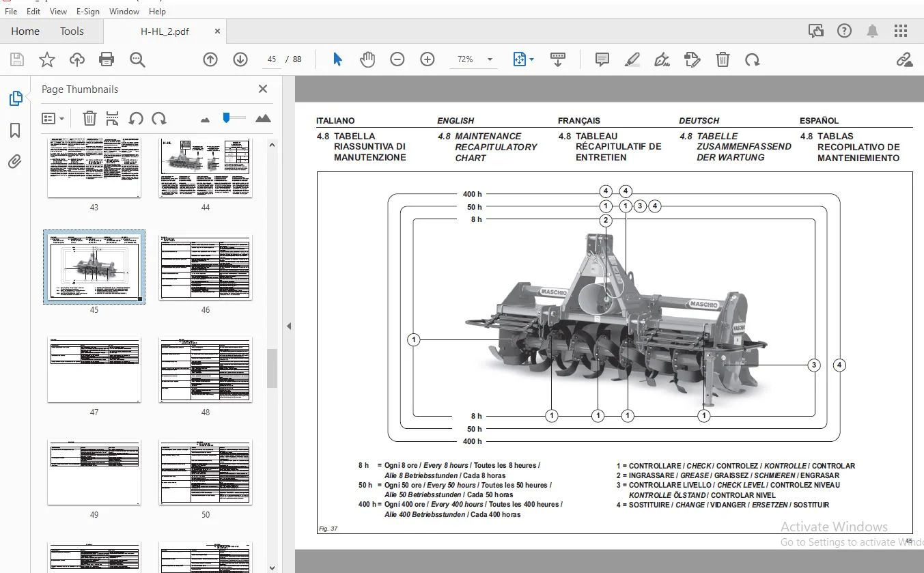Click the scrolling mode keyboard icon
Viewport: 924px width, 573px height.
pos(558,59)
